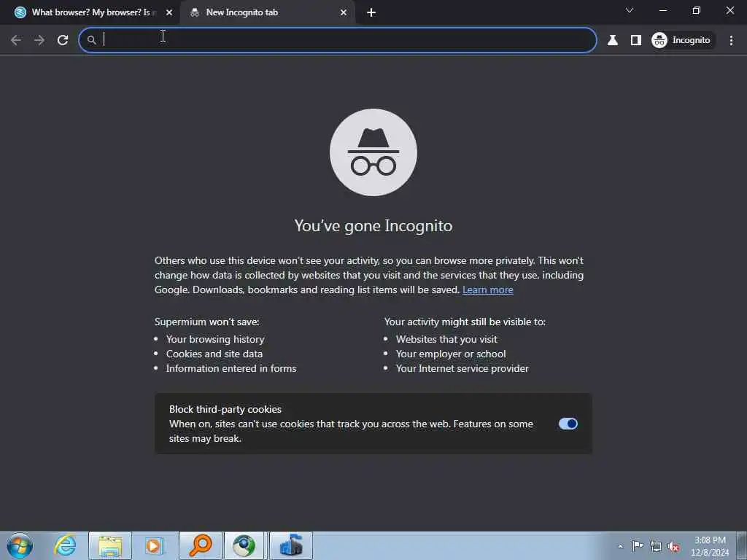Viewport: 747px width, 560px height.
Task: Toggle the side panel icon
Action: point(636,40)
